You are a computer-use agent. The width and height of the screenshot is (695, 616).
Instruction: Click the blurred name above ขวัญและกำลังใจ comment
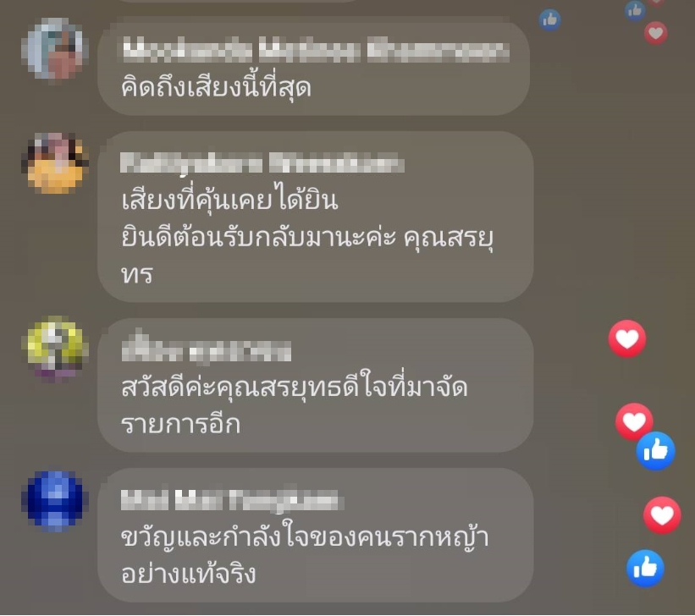(x=231, y=499)
